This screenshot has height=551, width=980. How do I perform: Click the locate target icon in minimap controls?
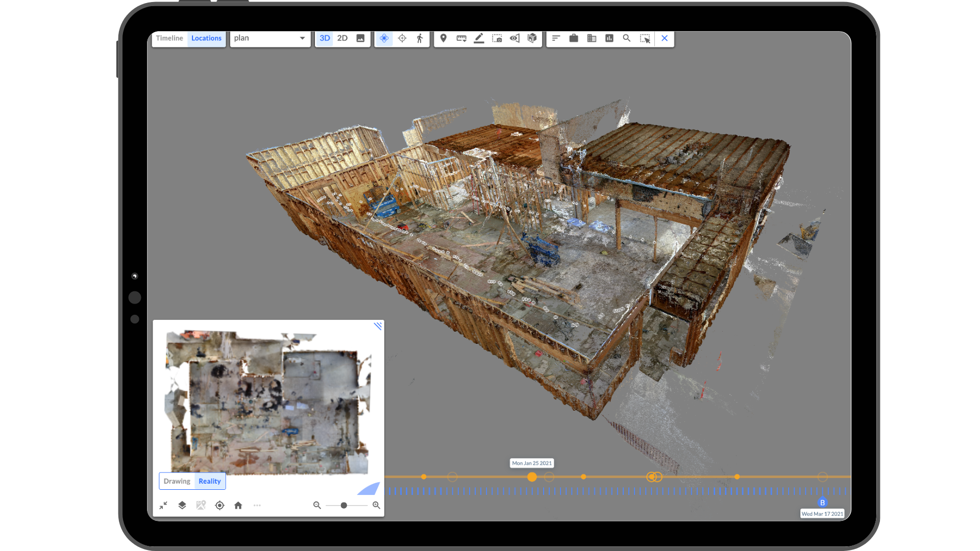tap(219, 506)
